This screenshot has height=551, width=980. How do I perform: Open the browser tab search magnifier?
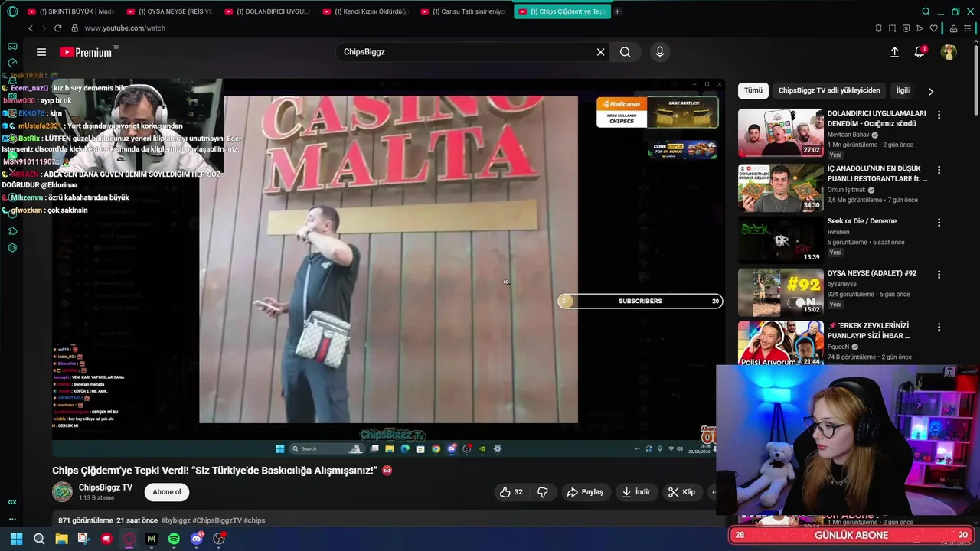coord(926,11)
